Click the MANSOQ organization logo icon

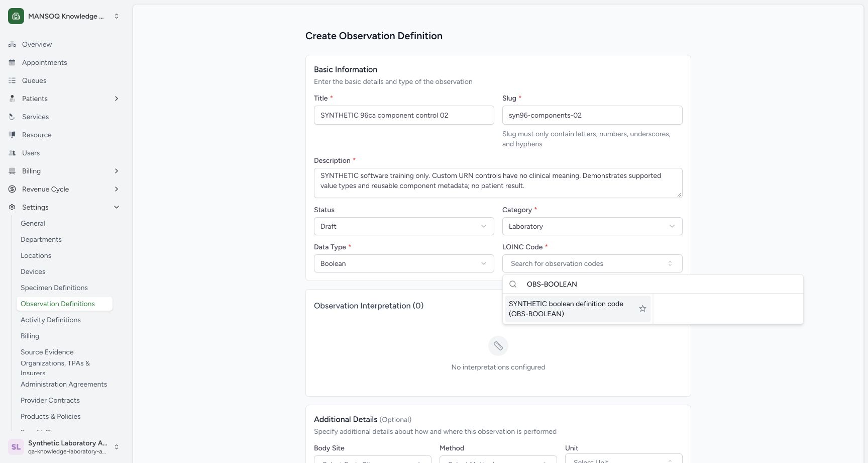pos(16,16)
